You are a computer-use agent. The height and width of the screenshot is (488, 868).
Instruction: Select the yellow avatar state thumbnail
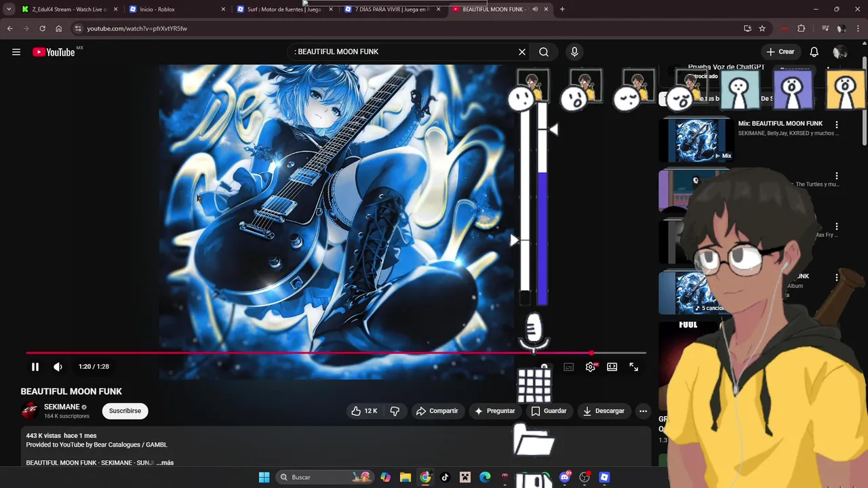845,89
